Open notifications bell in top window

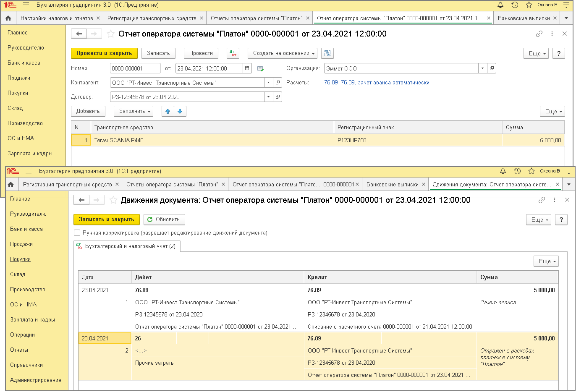tap(500, 5)
